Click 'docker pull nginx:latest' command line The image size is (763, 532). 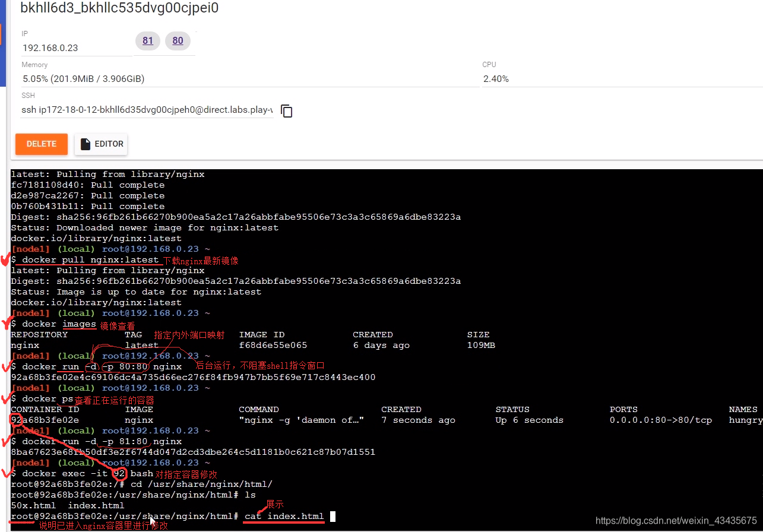pos(90,259)
